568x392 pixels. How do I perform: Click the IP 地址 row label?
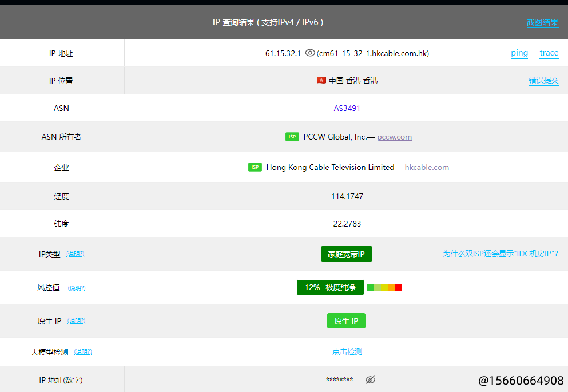tap(61, 53)
